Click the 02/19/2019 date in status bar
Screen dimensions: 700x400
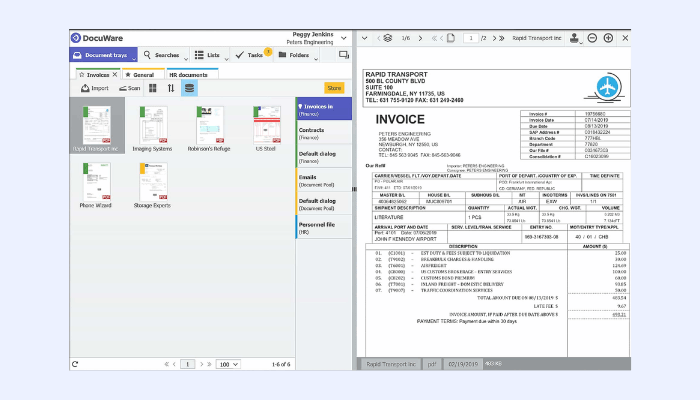(463, 364)
